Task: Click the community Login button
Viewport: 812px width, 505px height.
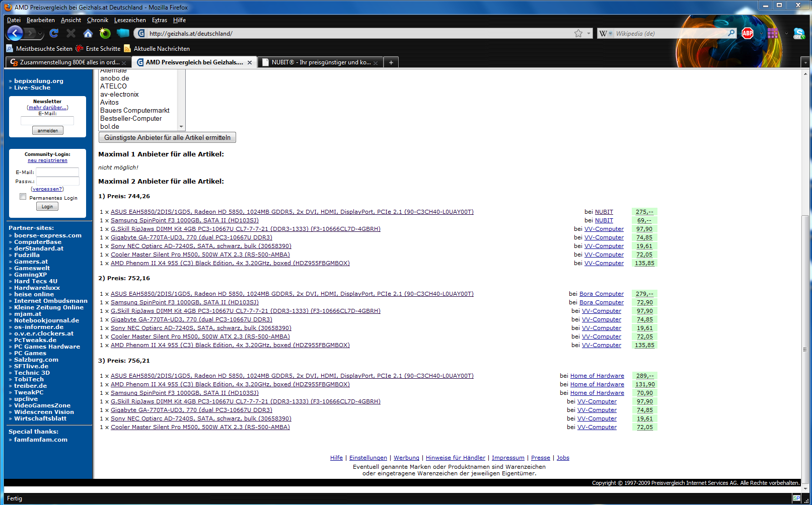Action: pos(47,206)
